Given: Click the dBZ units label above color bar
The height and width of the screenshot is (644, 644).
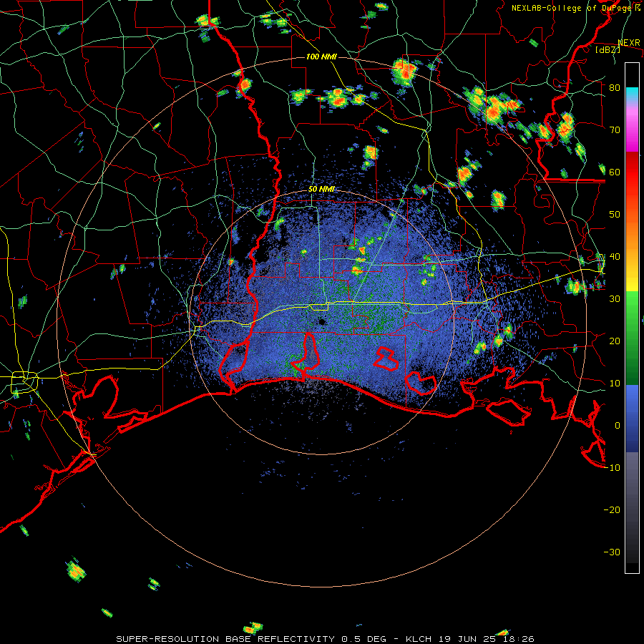Looking at the screenshot, I should click(x=608, y=49).
